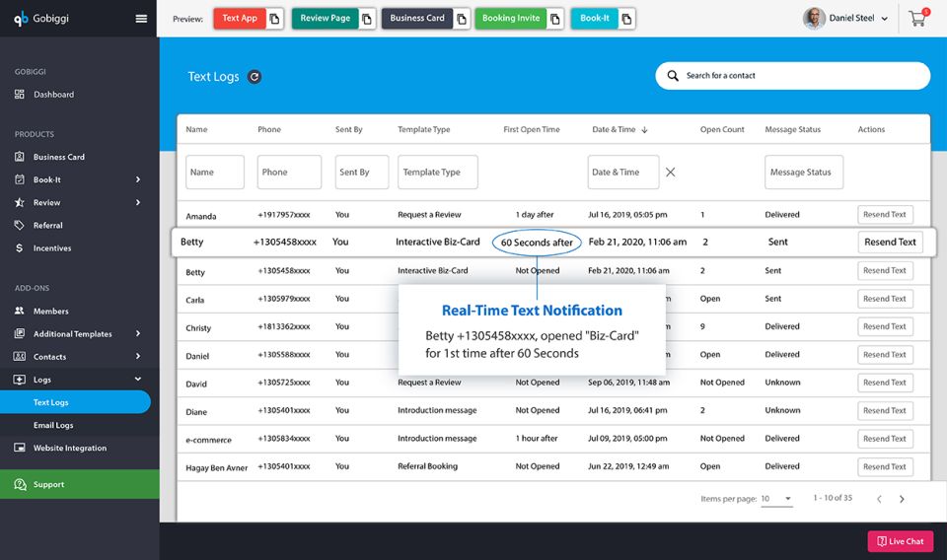Click the "Real-Time Text Notification" heading
947x560 pixels.
tap(532, 311)
